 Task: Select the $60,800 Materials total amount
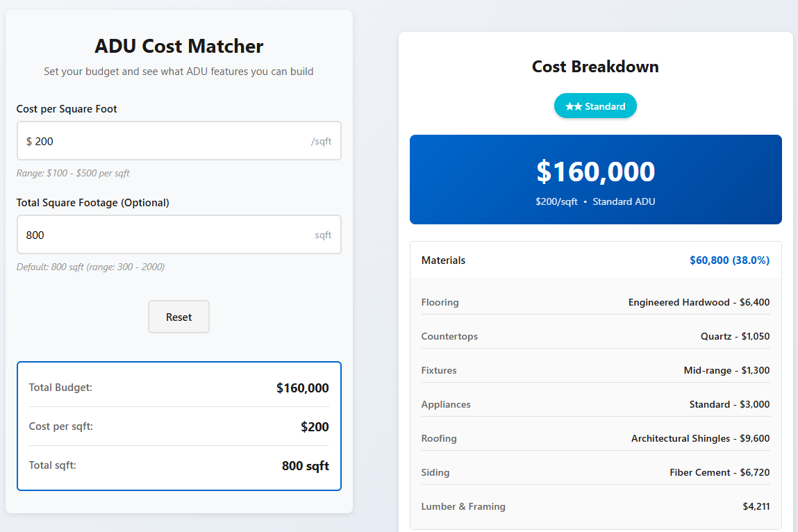731,260
